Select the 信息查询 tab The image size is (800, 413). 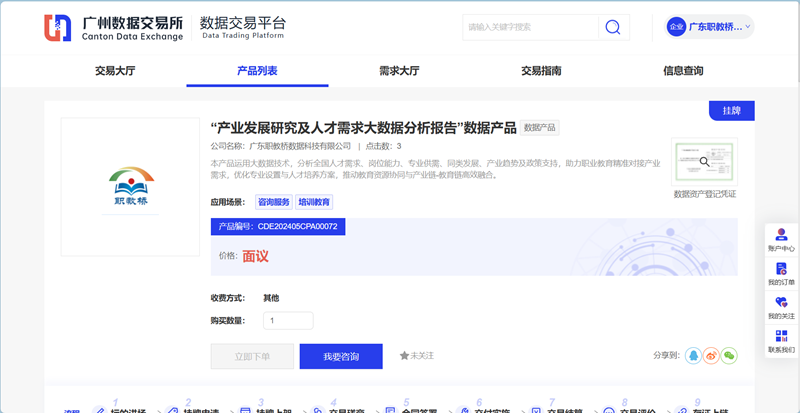point(683,71)
